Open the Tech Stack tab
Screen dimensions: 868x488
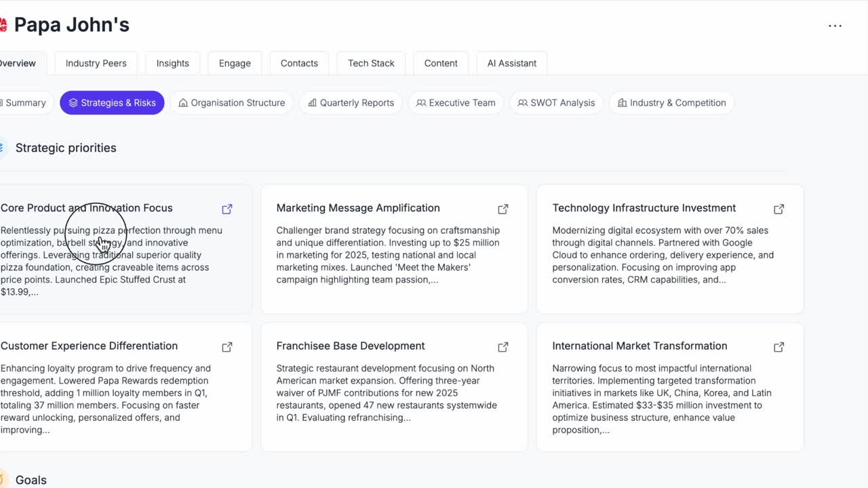click(371, 63)
